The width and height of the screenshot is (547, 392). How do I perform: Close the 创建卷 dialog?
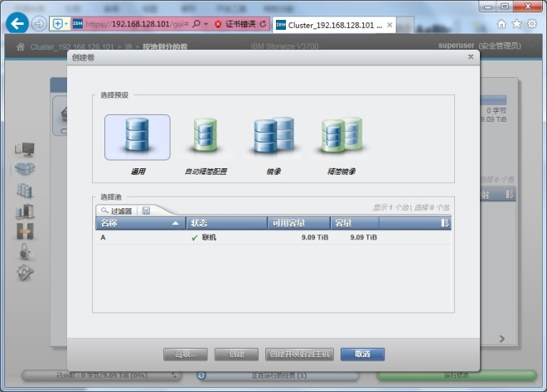(471, 56)
